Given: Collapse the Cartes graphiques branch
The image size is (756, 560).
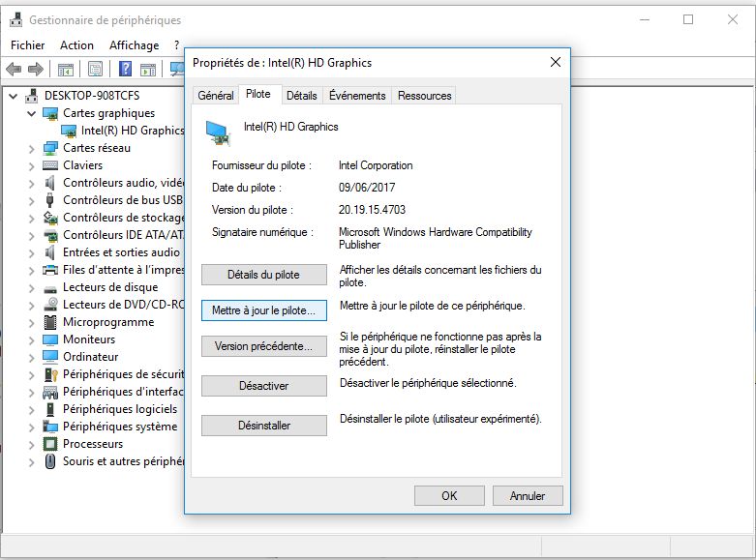Looking at the screenshot, I should coord(32,114).
